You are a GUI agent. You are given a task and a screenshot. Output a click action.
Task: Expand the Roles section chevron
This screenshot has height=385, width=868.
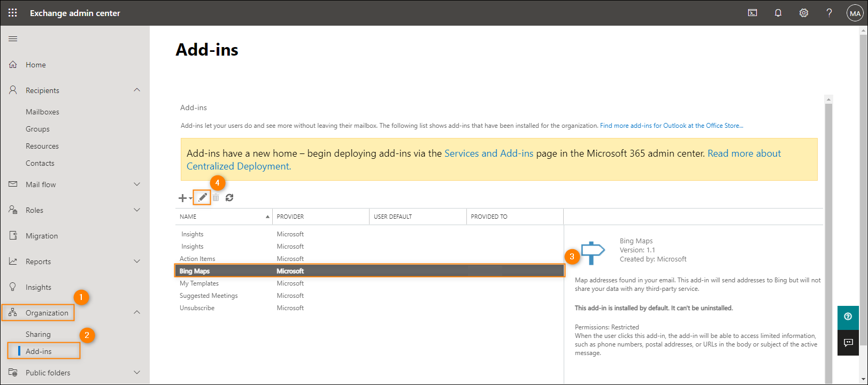pyautogui.click(x=137, y=210)
